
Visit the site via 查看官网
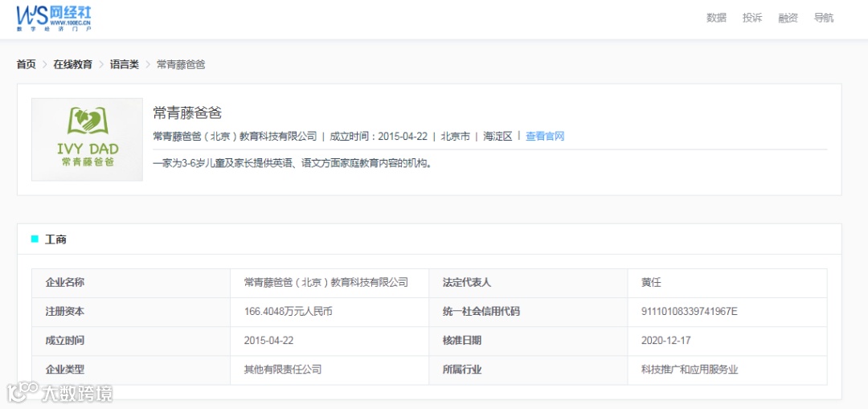pyautogui.click(x=545, y=136)
